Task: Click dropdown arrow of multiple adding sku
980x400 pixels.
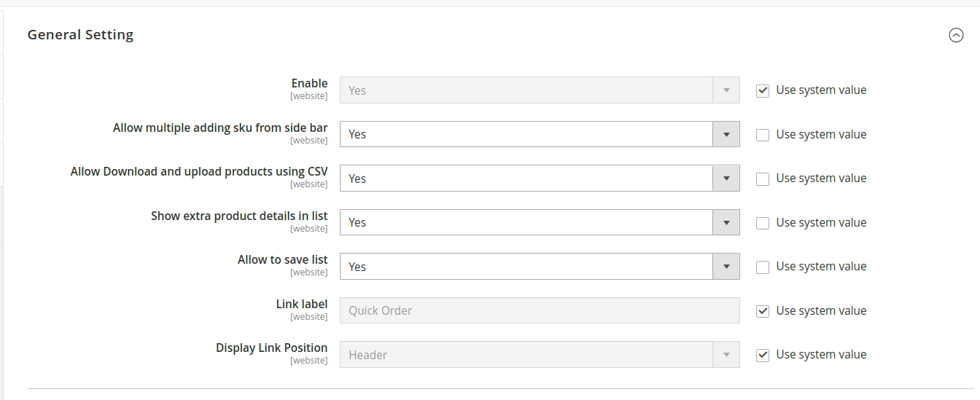Action: [726, 135]
